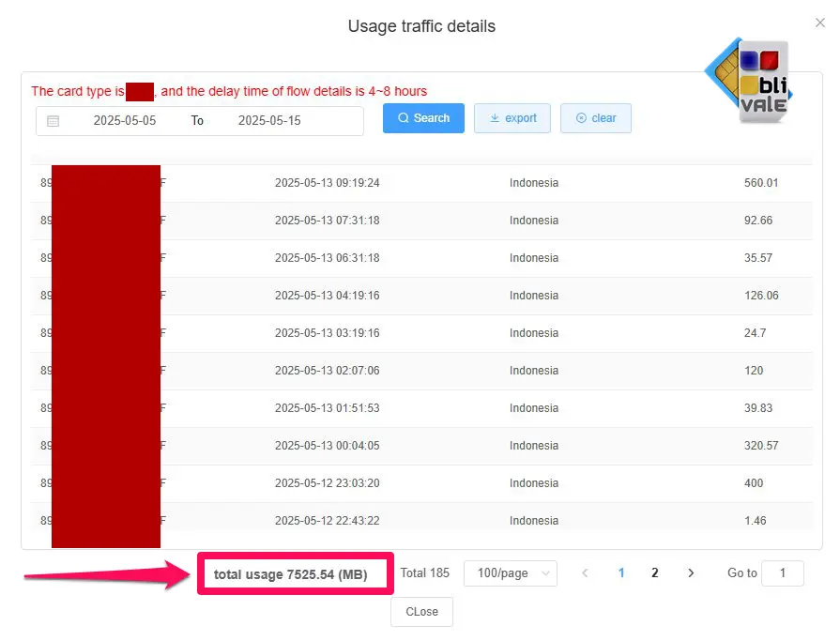Select page 2 in pagination
The height and width of the screenshot is (641, 840).
tap(655, 573)
